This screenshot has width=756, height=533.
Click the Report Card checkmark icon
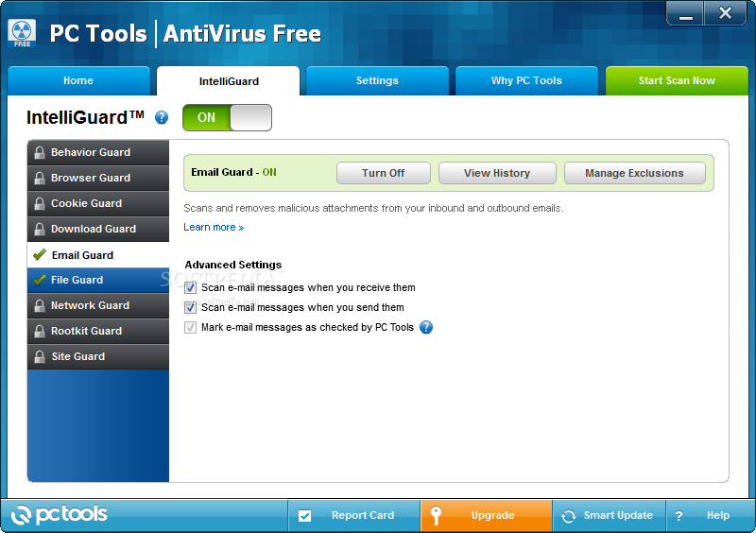tap(304, 516)
